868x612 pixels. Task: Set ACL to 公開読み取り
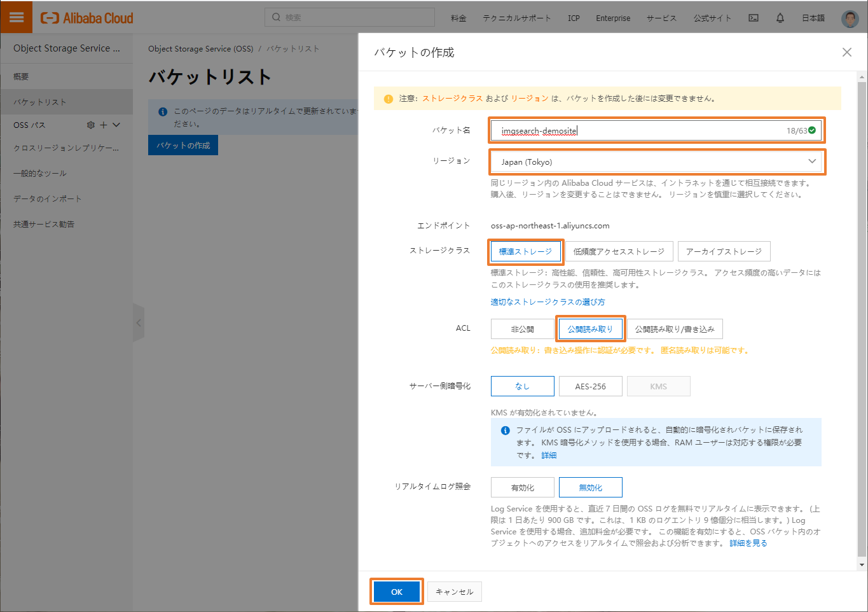(x=590, y=330)
